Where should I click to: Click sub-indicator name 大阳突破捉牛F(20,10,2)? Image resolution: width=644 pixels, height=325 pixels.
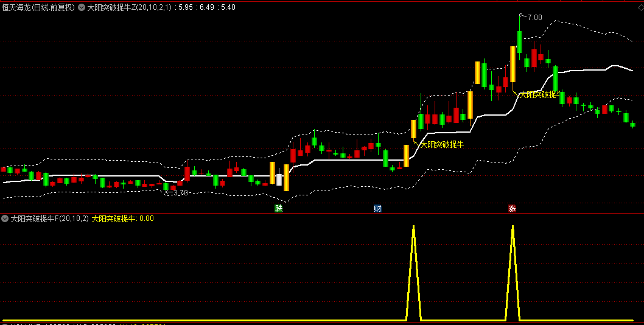(50, 218)
